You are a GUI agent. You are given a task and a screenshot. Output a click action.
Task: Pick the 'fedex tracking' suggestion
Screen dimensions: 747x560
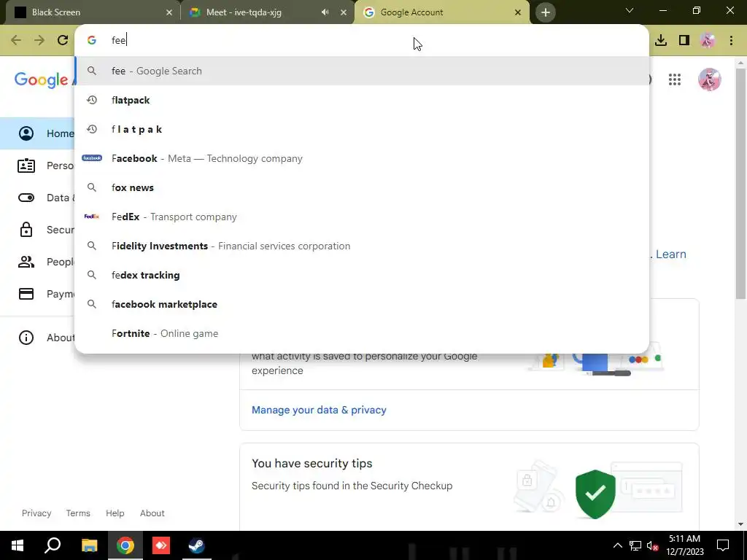(362, 275)
